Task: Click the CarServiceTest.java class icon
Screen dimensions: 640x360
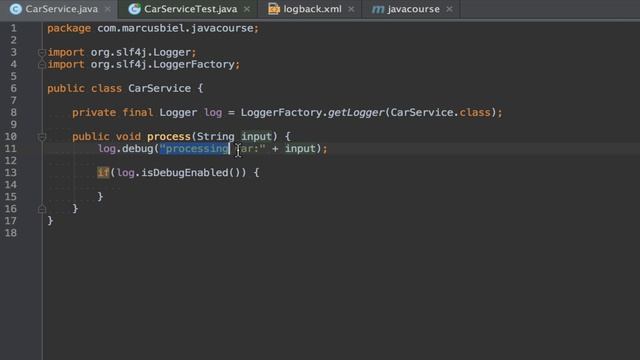Action: [134, 9]
